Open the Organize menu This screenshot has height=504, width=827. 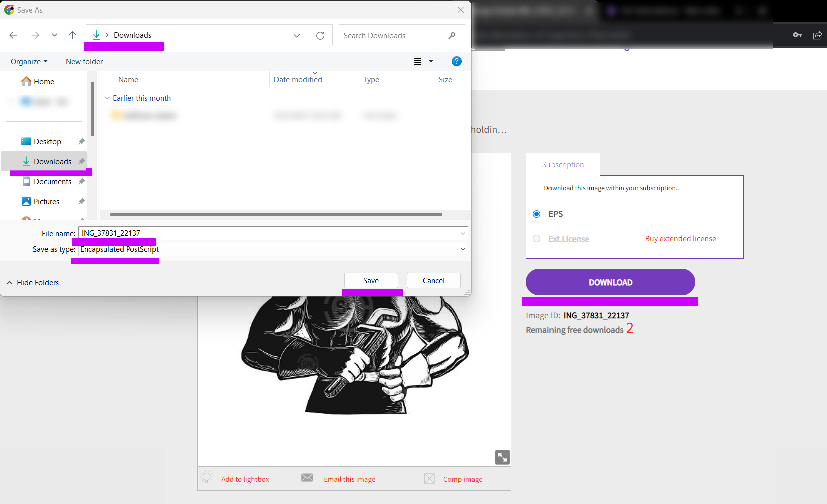29,62
